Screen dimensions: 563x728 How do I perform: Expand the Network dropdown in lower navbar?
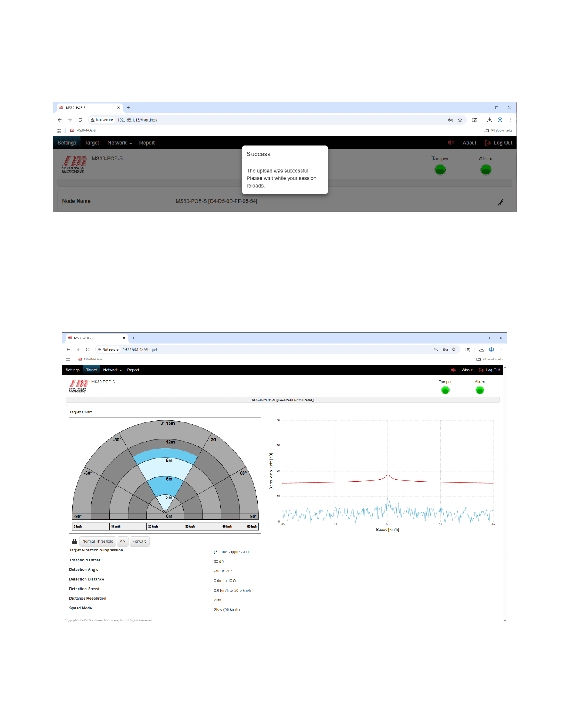[113, 370]
